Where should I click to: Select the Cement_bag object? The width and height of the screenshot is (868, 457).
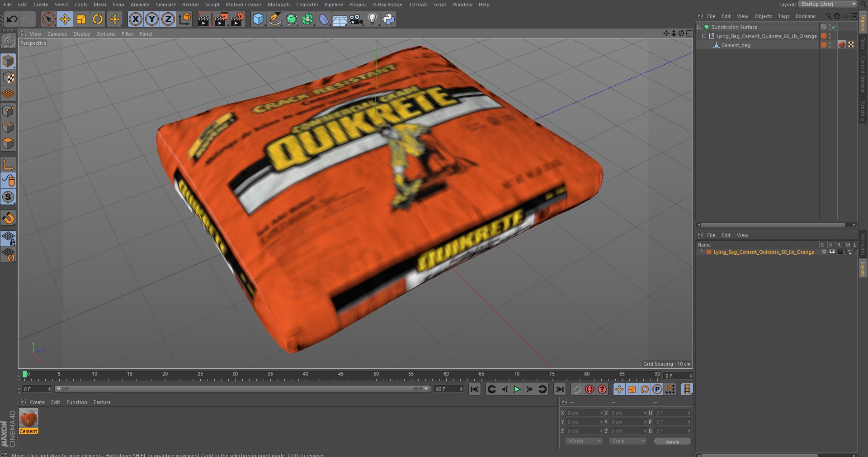coord(736,45)
